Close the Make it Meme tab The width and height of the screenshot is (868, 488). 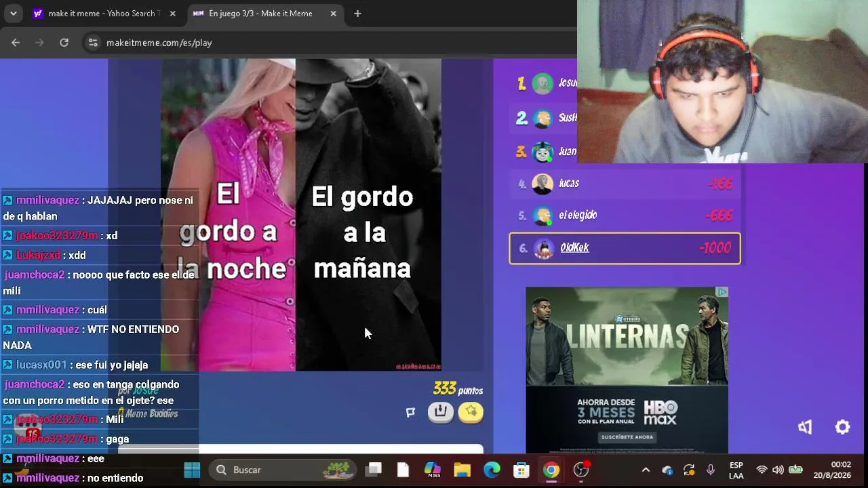[333, 14]
